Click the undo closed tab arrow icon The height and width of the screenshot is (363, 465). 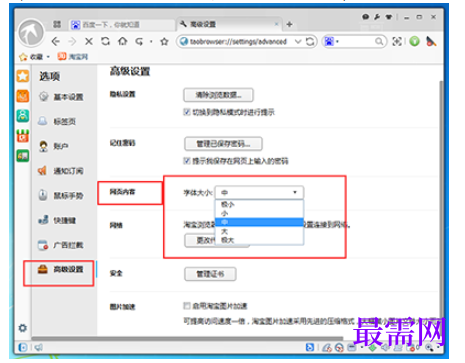click(x=139, y=41)
